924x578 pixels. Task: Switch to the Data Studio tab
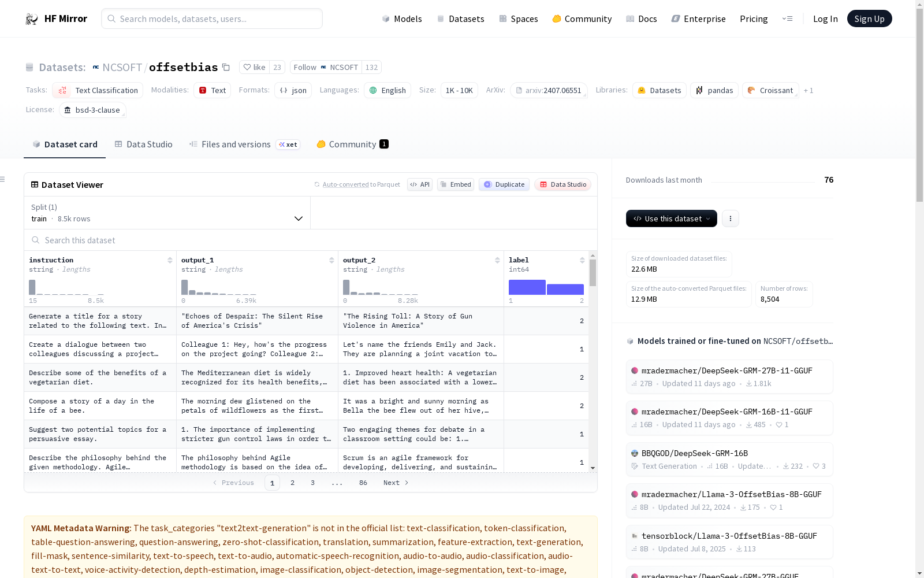tap(144, 144)
